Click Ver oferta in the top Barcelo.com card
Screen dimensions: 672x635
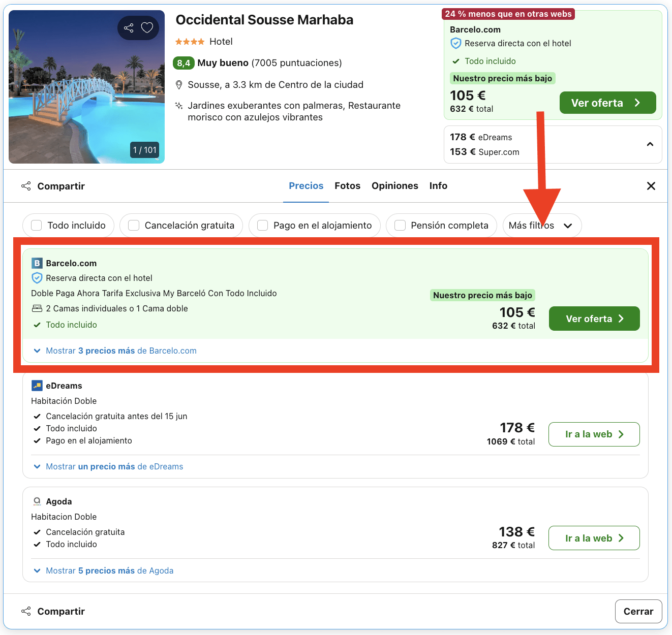click(x=608, y=103)
